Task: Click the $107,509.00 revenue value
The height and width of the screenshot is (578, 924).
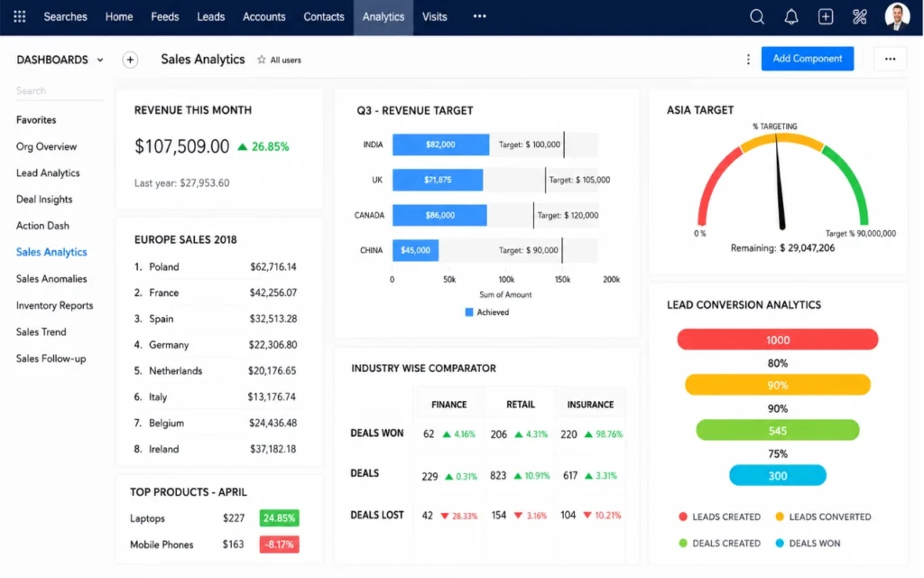Action: coord(181,146)
